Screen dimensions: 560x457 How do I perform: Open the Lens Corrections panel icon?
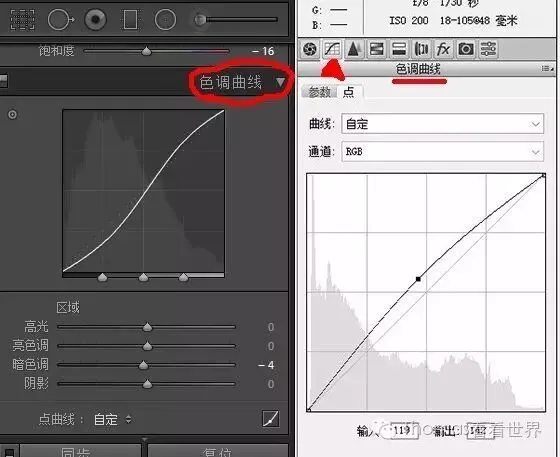click(x=421, y=49)
